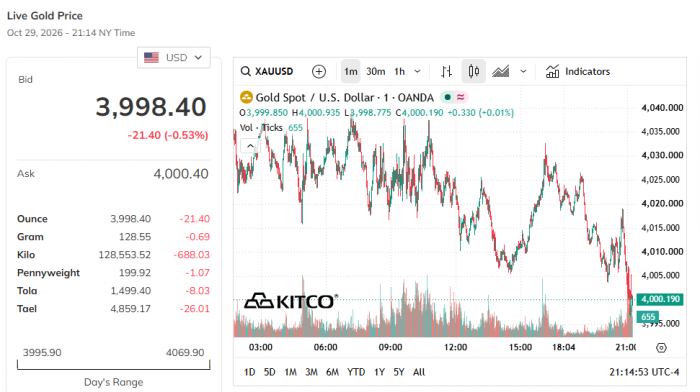Image resolution: width=700 pixels, height=392 pixels.
Task: Click the -21.40 (-0.53%) change value
Action: 168,135
